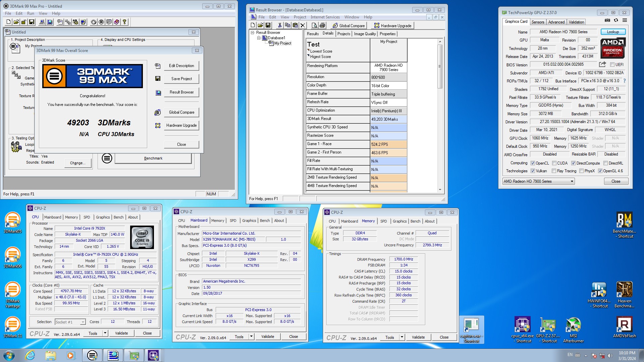Click the Cut scissors icon in Result Browser
The height and width of the screenshot is (362, 644).
(x=280, y=25)
